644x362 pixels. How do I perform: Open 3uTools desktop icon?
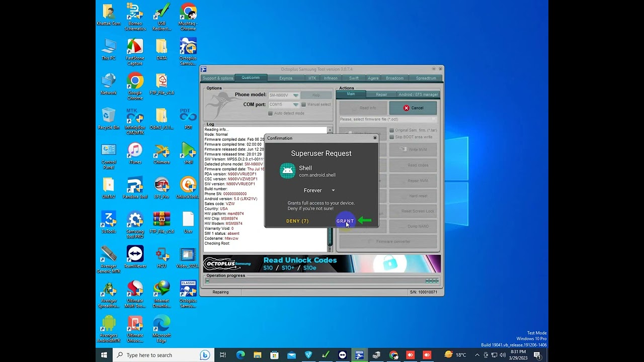(x=109, y=223)
